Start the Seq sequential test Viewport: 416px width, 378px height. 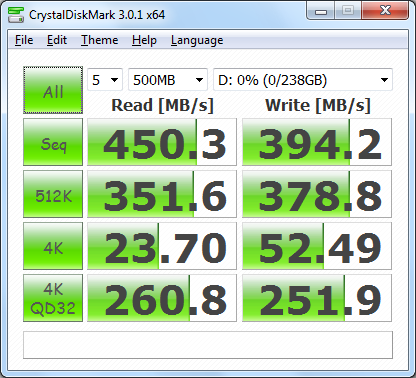point(53,142)
